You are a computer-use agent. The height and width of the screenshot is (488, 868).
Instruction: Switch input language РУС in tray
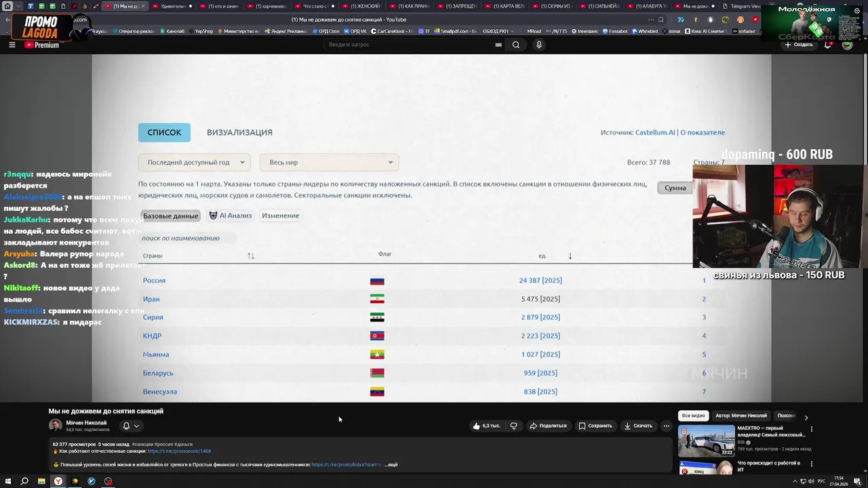tap(821, 481)
